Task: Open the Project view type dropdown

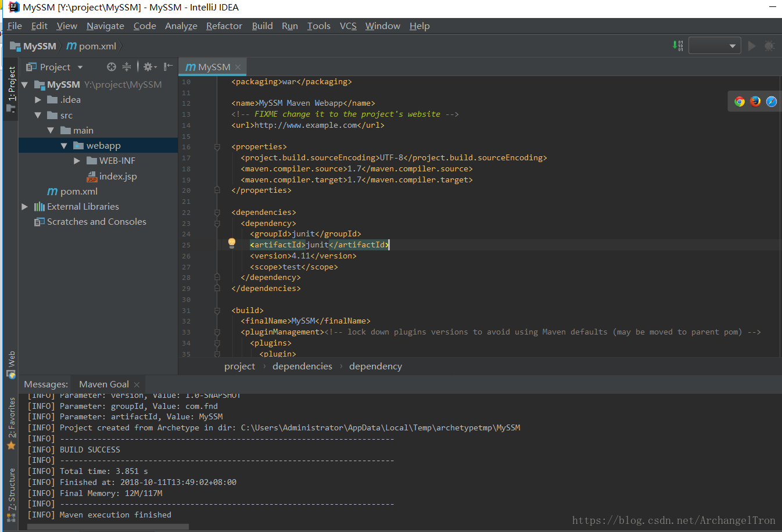Action: [x=80, y=67]
